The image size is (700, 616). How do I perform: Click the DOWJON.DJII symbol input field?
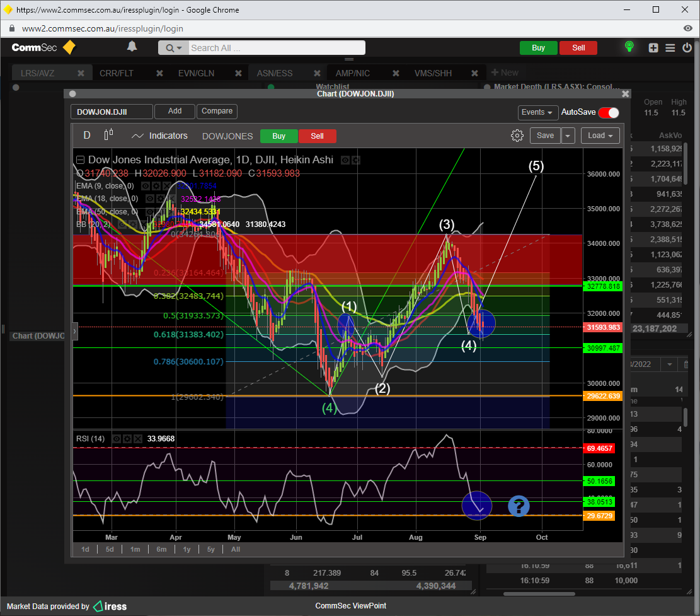coord(112,112)
